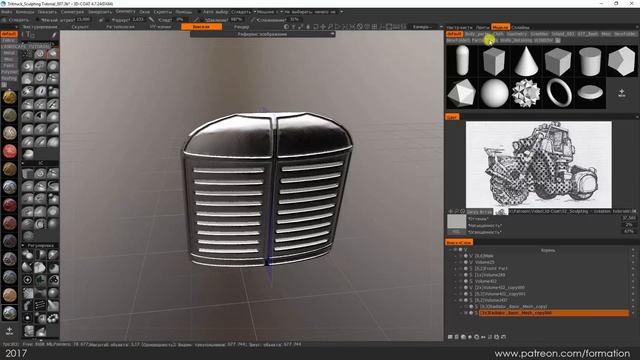Choose the bright red shader sphere
Image resolution: width=640 pixels, height=360 pixels.
point(9,151)
